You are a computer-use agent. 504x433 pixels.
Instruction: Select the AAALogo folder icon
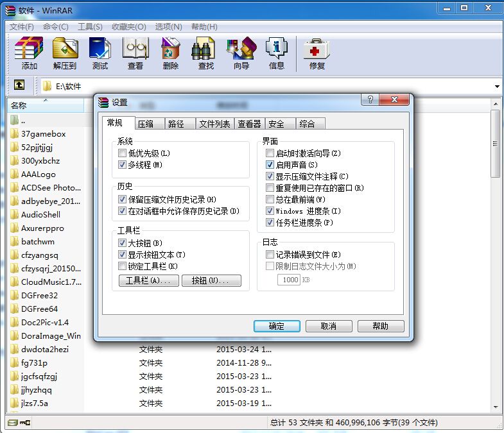pyautogui.click(x=15, y=174)
